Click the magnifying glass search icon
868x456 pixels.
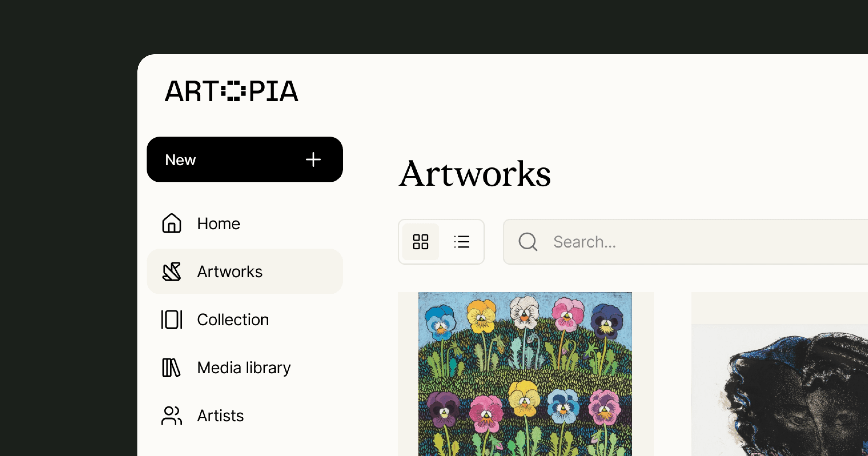(x=528, y=242)
